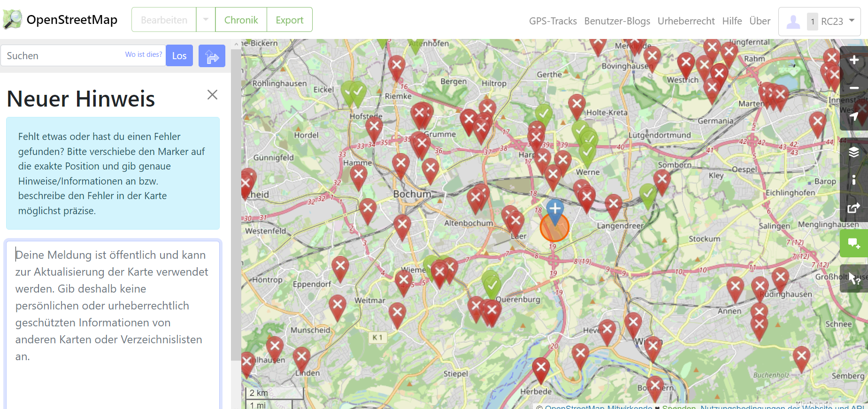868x409 pixels.
Task: Show my location on map
Action: pos(853,116)
